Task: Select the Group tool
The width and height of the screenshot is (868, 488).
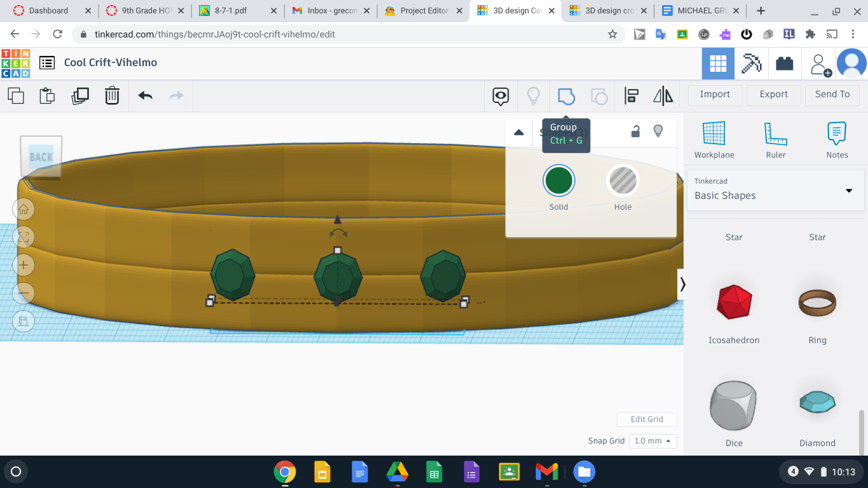Action: [566, 95]
